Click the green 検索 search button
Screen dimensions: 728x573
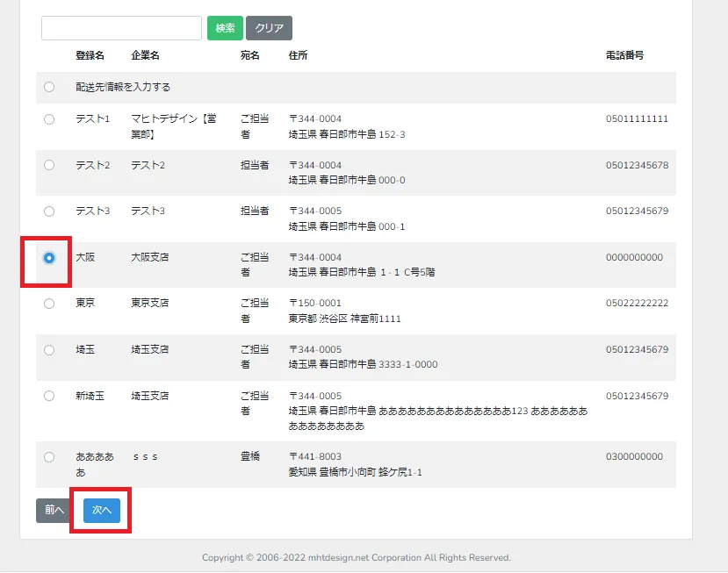pyautogui.click(x=225, y=28)
